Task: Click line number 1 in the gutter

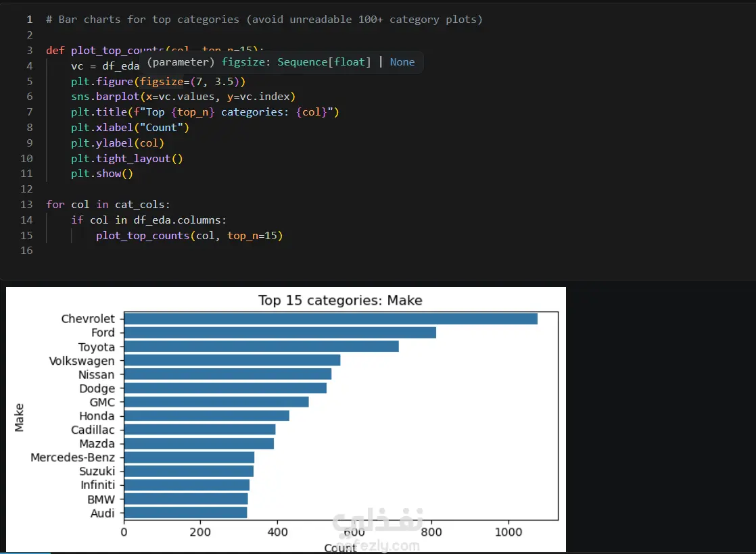Action: (29, 20)
